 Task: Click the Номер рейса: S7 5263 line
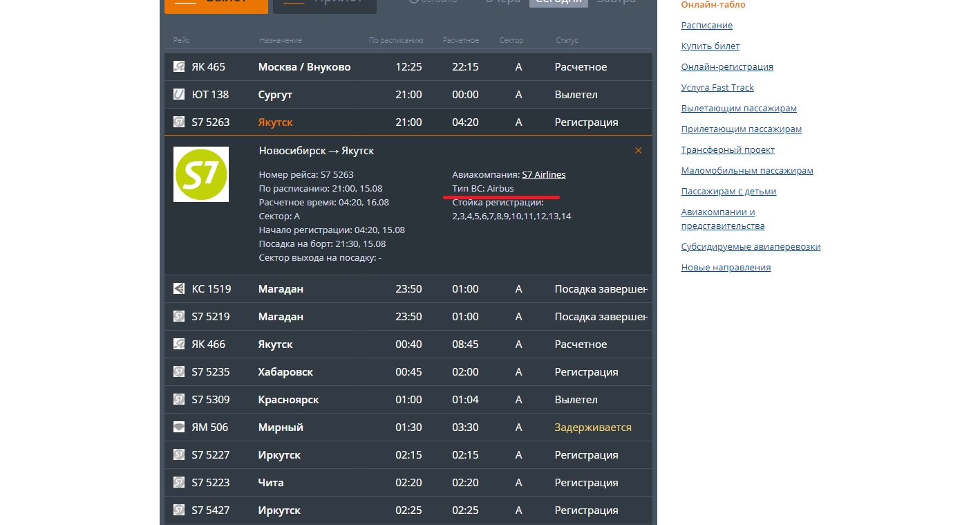[306, 175]
